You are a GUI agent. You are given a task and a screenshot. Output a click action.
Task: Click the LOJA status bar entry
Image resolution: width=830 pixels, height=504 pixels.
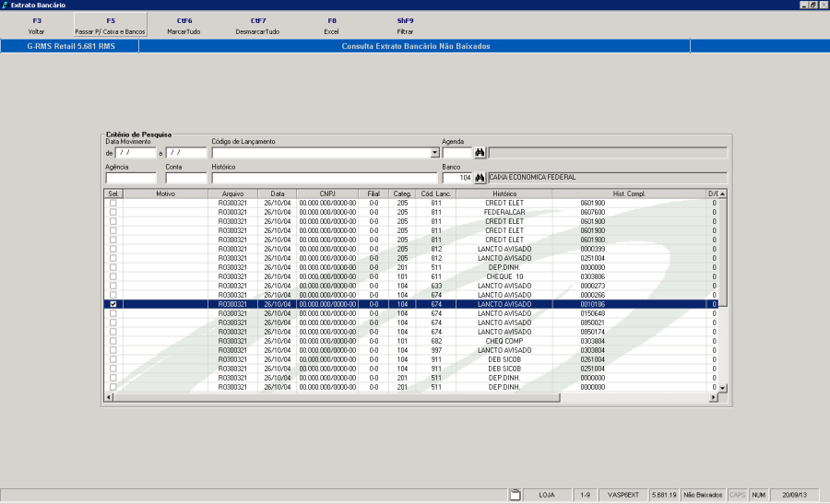(x=547, y=495)
